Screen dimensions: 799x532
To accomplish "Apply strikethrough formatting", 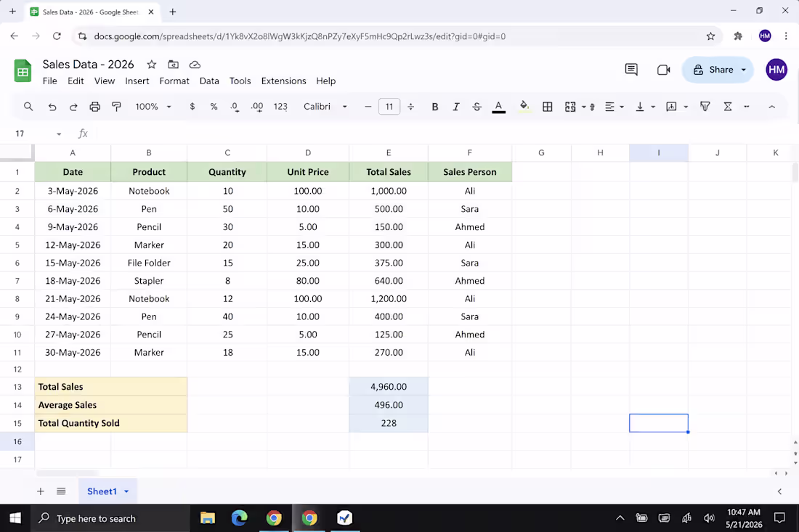I will tap(476, 107).
